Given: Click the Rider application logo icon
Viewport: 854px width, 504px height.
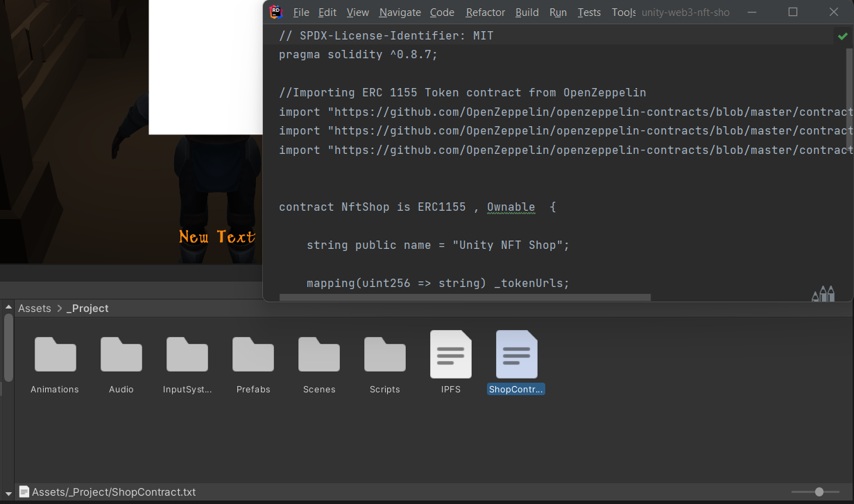Looking at the screenshot, I should click(276, 12).
